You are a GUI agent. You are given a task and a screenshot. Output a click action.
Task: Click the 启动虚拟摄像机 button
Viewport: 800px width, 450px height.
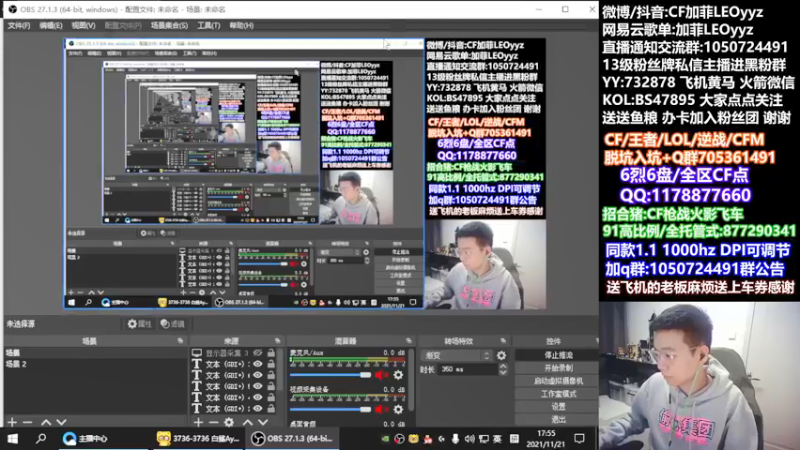[558, 381]
